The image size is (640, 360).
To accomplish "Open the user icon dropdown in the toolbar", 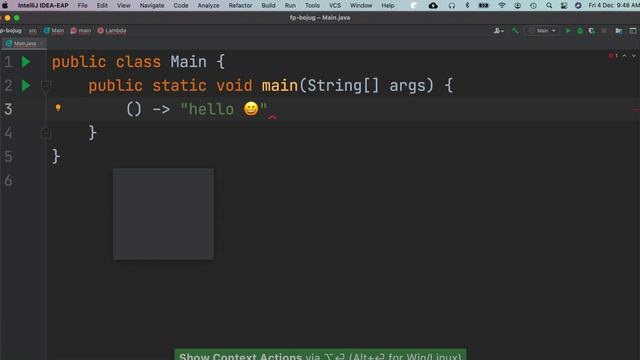I will pyautogui.click(x=498, y=31).
